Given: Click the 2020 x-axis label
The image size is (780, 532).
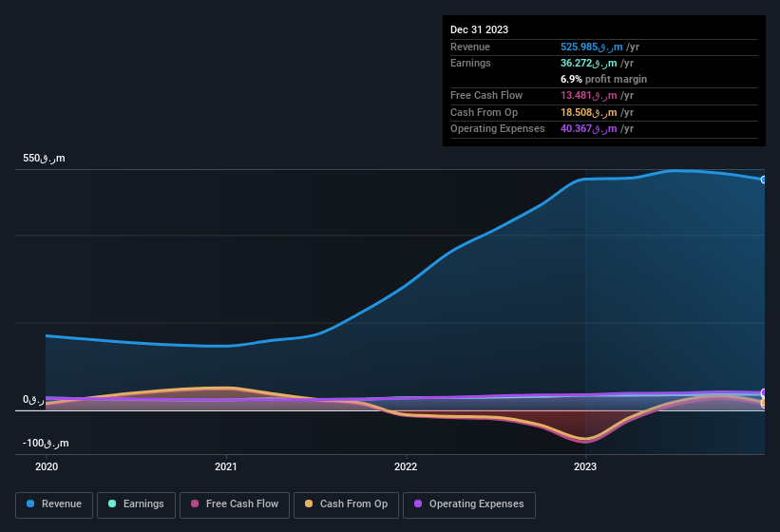Looking at the screenshot, I should click(47, 466).
